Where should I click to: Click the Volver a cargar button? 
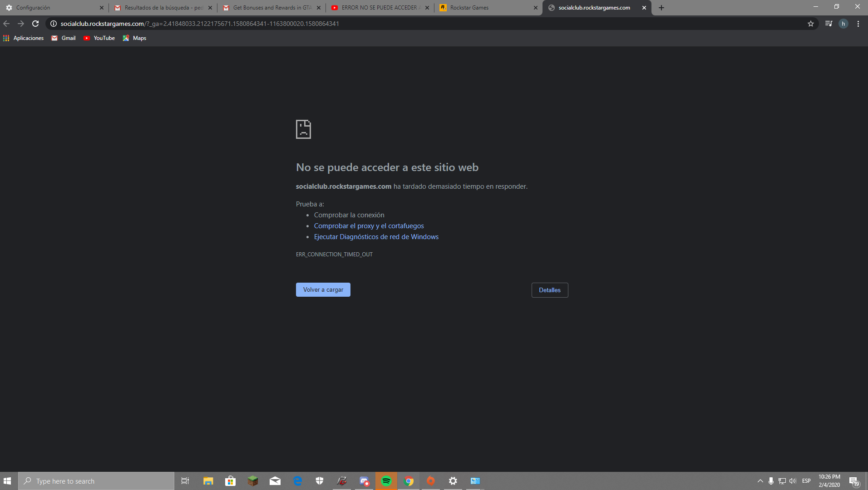pos(323,289)
